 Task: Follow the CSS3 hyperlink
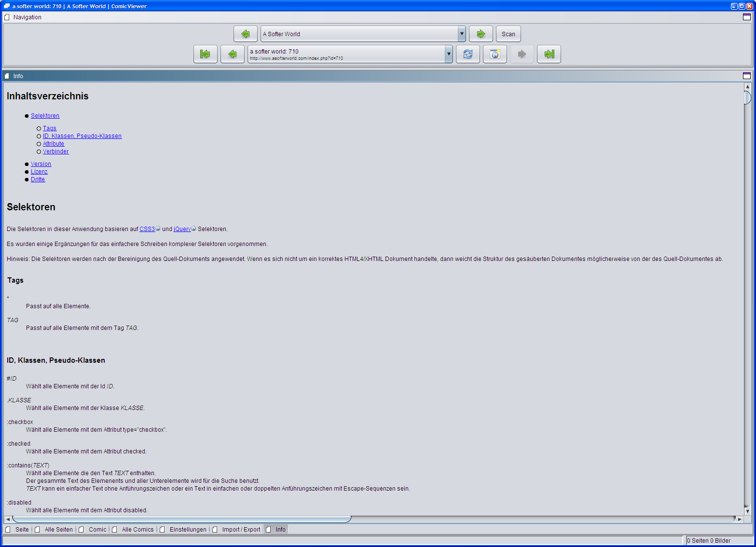[147, 229]
